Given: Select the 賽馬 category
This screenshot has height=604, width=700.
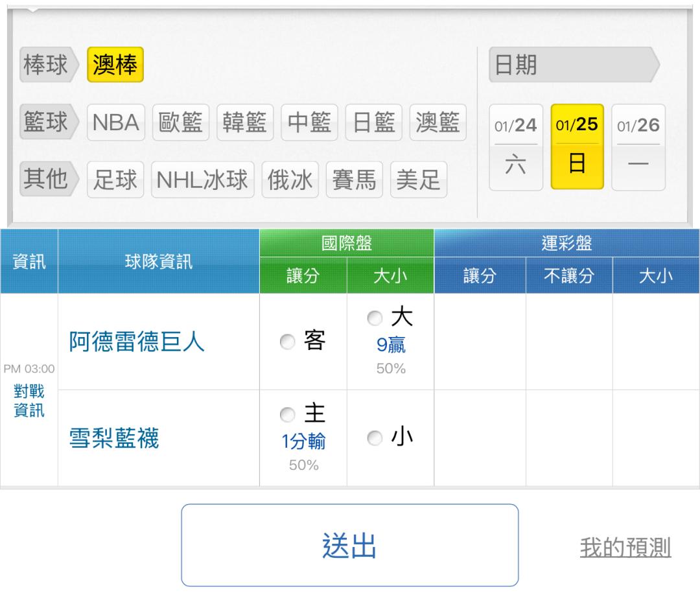Looking at the screenshot, I should [354, 180].
